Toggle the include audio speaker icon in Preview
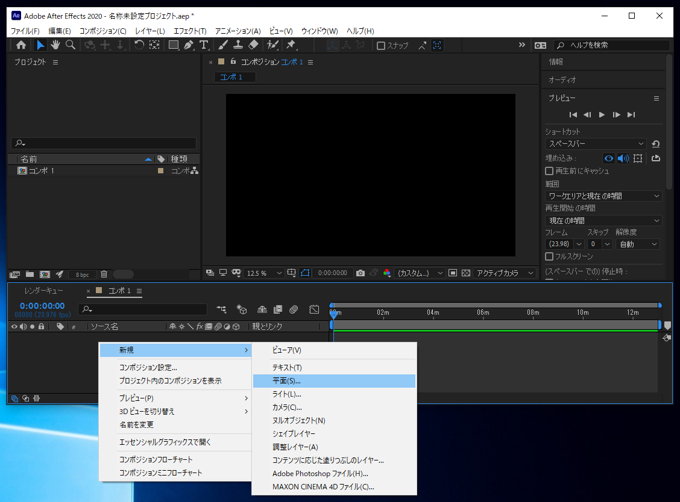Image resolution: width=680 pixels, height=502 pixels. click(x=623, y=158)
